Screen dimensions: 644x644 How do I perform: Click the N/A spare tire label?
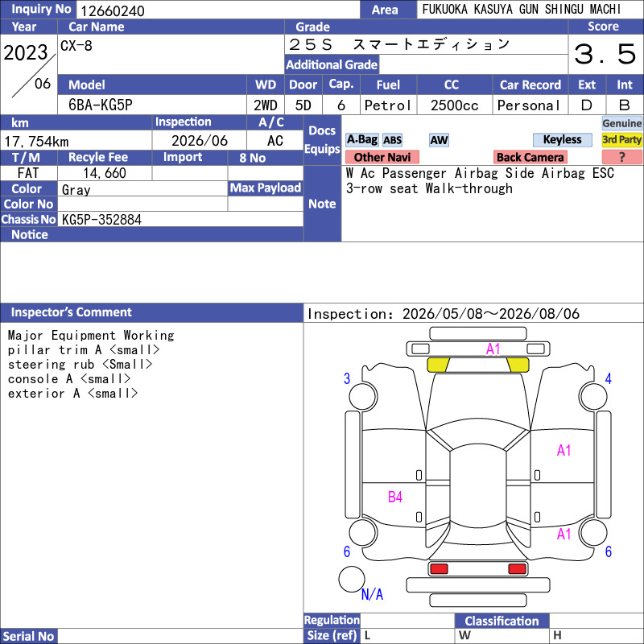point(372,594)
